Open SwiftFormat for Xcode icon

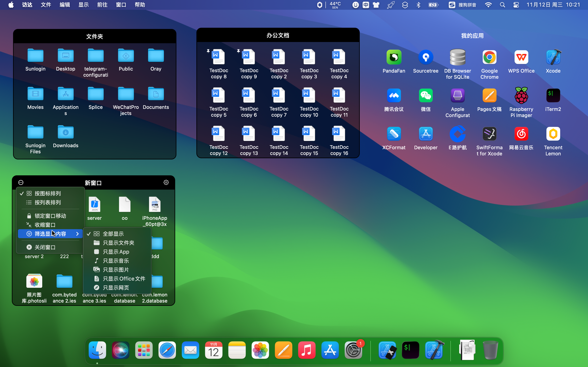pyautogui.click(x=489, y=134)
